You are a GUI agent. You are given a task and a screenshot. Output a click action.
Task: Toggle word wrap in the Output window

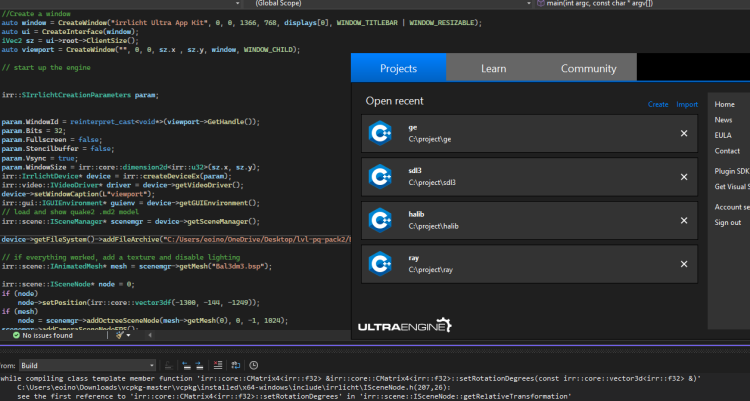point(236,366)
